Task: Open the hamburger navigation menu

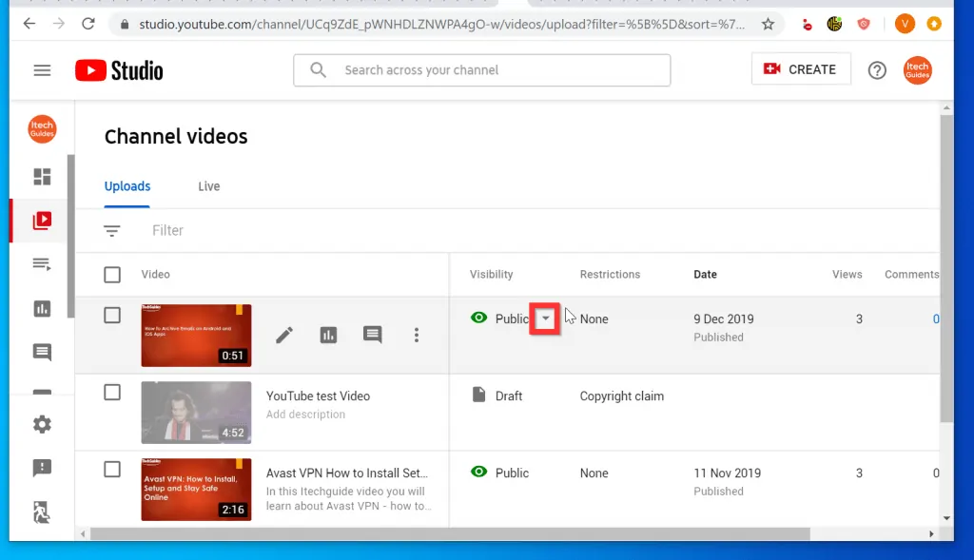Action: click(x=42, y=70)
